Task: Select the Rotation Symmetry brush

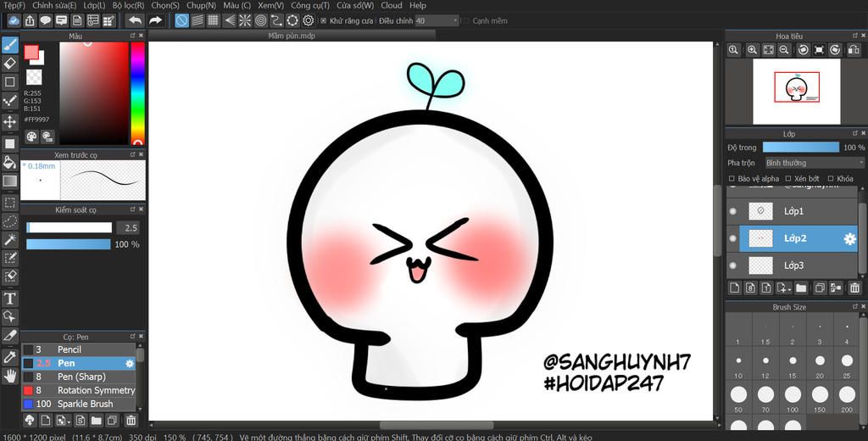Action: coord(78,390)
